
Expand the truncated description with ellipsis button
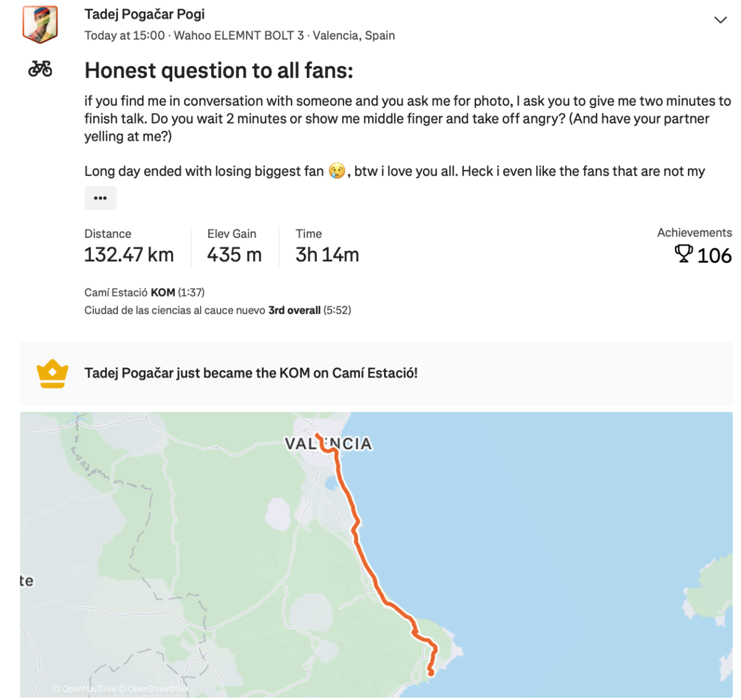(x=100, y=198)
